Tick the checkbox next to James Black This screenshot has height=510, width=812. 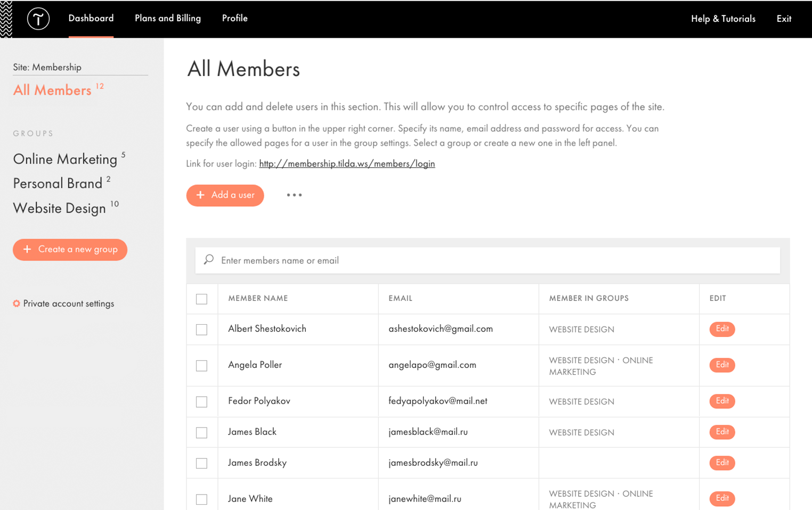coord(201,432)
